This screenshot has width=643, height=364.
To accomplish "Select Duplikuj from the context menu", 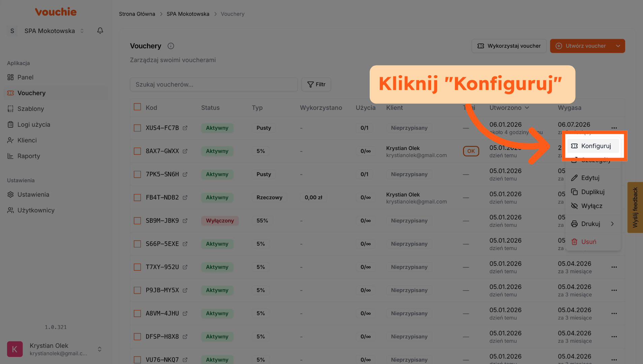I will point(592,192).
